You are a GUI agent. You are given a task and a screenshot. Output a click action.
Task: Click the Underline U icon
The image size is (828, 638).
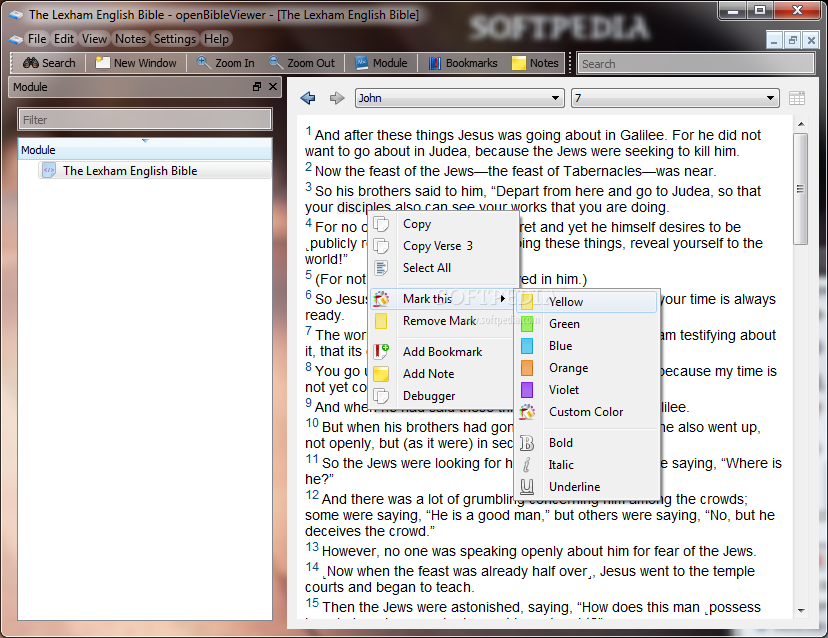click(527, 486)
